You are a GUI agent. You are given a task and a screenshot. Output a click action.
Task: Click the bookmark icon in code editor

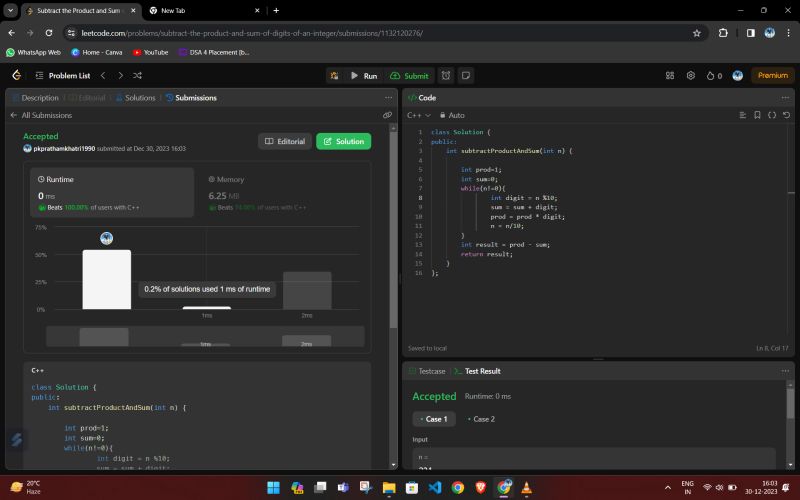757,115
